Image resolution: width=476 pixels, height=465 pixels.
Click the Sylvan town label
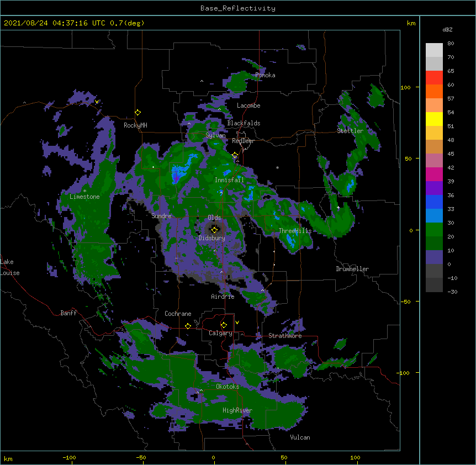point(215,135)
